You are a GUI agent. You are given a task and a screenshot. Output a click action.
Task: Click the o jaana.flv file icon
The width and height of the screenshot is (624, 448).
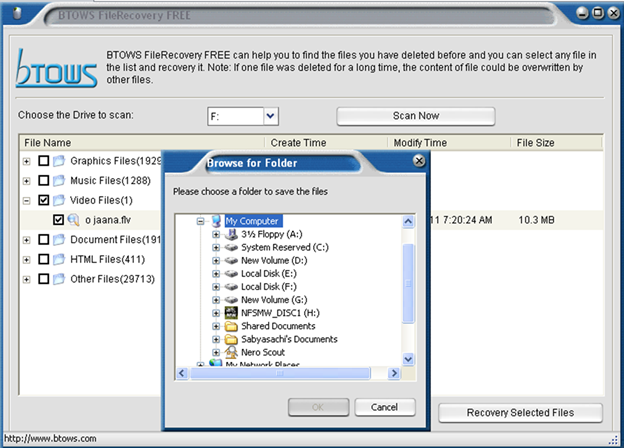point(73,220)
